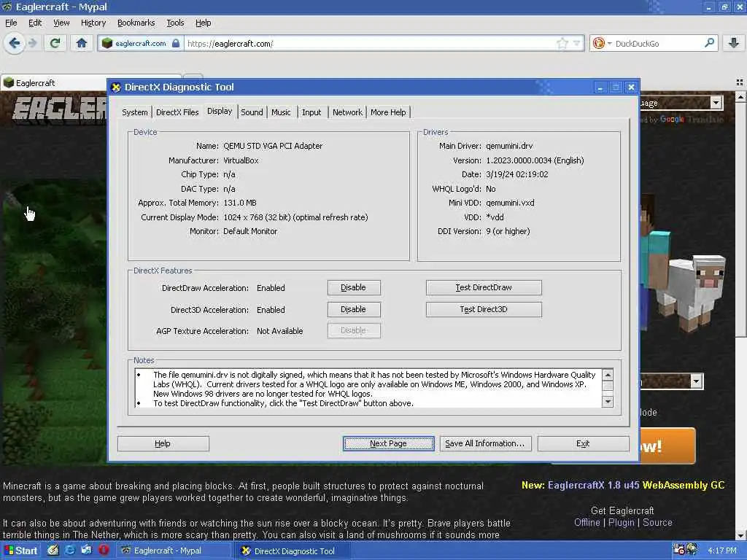Click the DirectX icon in dialog title bar
747x560 pixels.
click(116, 87)
